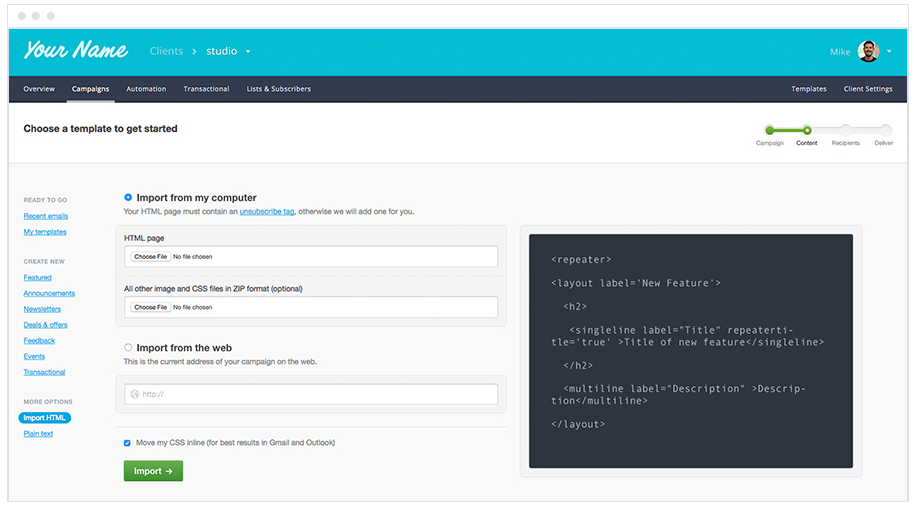914x507 pixels.
Task: Open My templates link
Action: (x=45, y=232)
